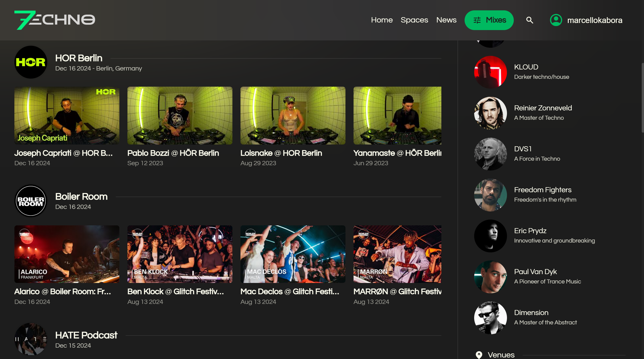Click 'Dec 15 2024' date under HATE Podcast
This screenshot has height=359, width=644.
point(73,345)
